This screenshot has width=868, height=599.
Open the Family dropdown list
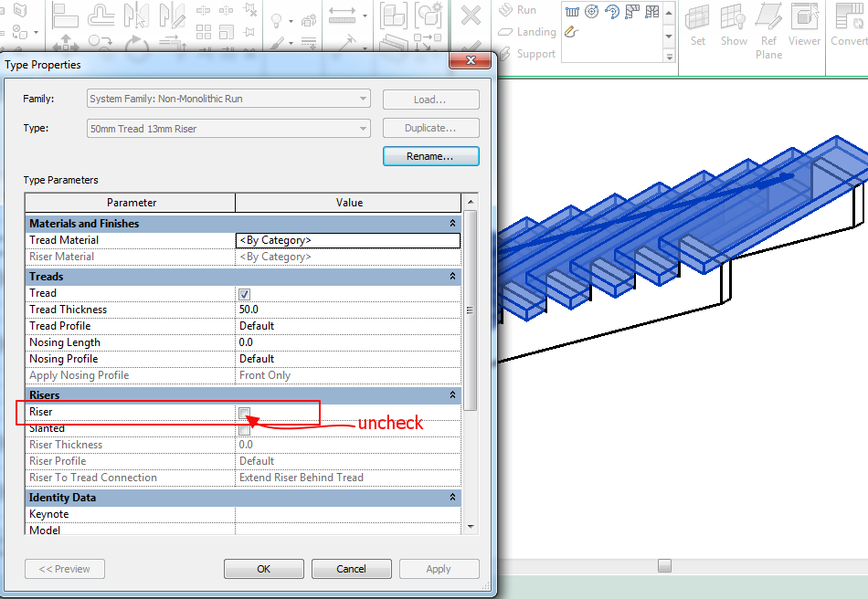362,99
